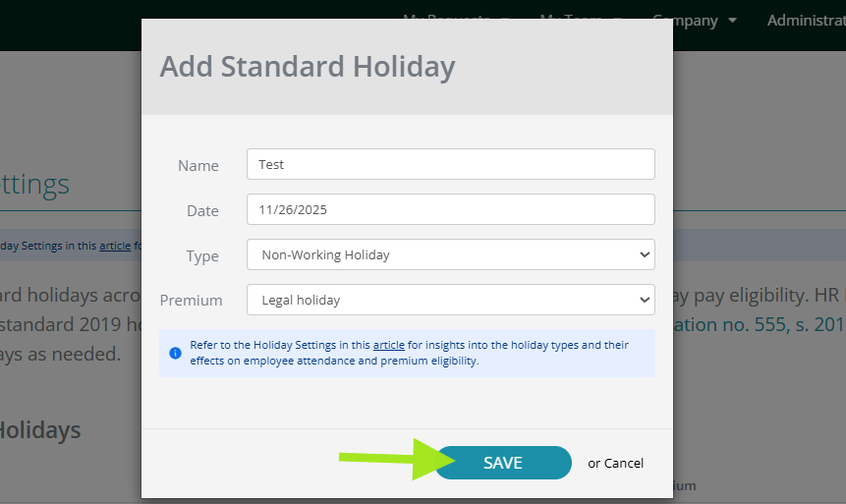Click the Add Standard Holiday dialog title
This screenshot has width=846, height=504.
tap(308, 67)
